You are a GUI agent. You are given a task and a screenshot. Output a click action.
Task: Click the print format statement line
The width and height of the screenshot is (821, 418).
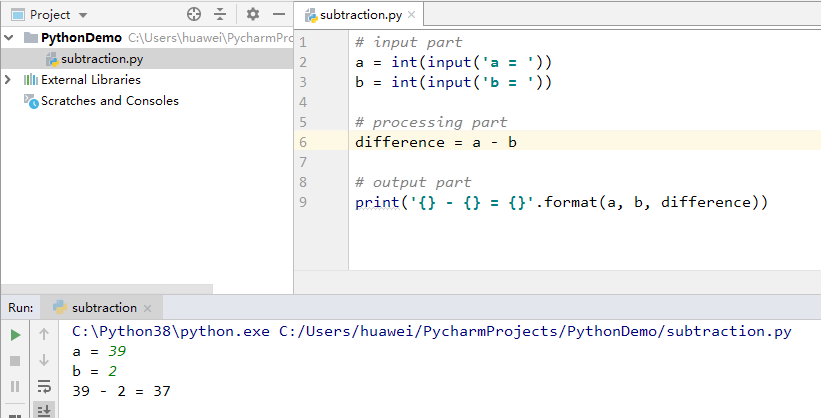(x=561, y=202)
